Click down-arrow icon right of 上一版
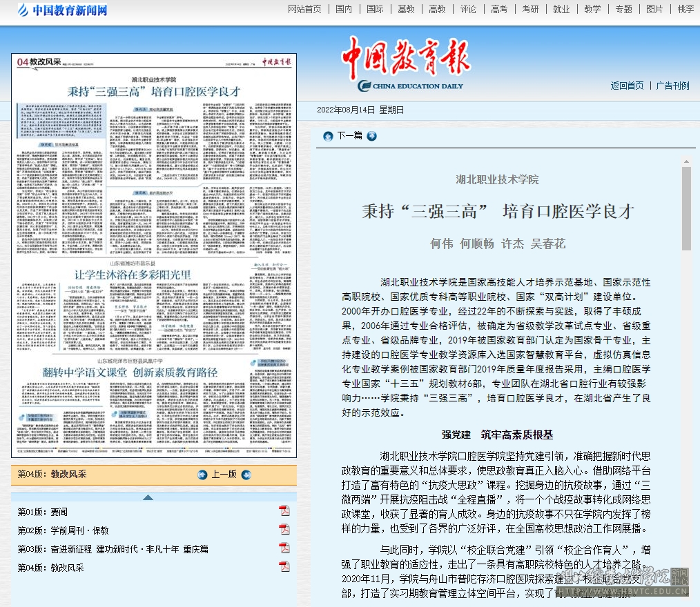The height and width of the screenshot is (607, 700). [246, 475]
